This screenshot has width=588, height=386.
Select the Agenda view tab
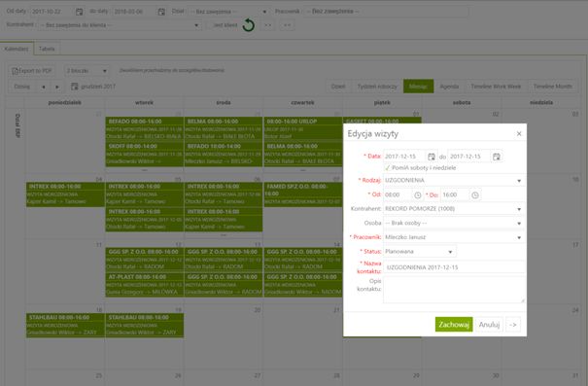(449, 87)
